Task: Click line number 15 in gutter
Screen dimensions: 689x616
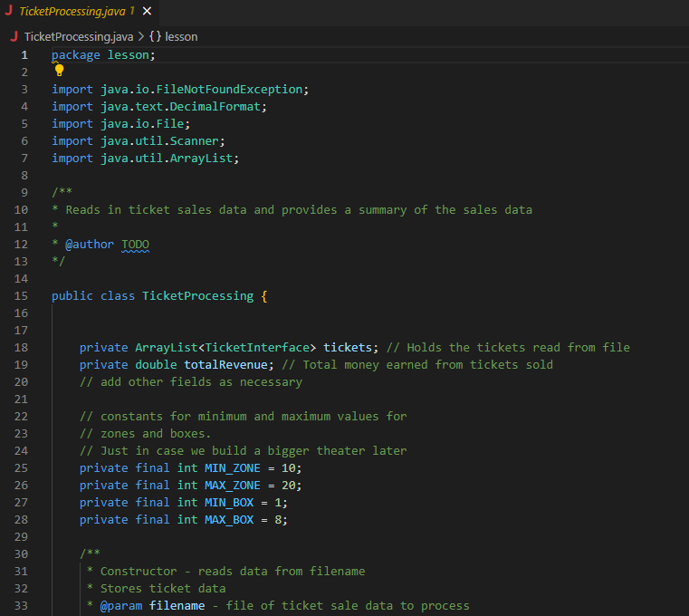Action: click(x=21, y=296)
